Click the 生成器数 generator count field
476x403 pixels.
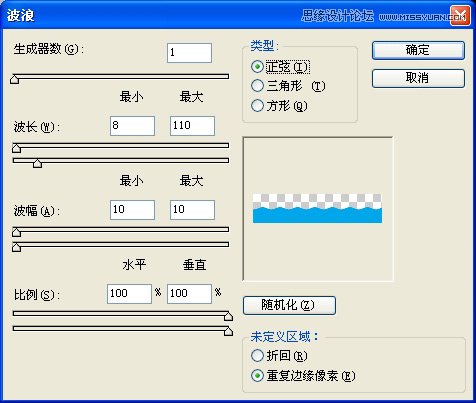click(189, 53)
